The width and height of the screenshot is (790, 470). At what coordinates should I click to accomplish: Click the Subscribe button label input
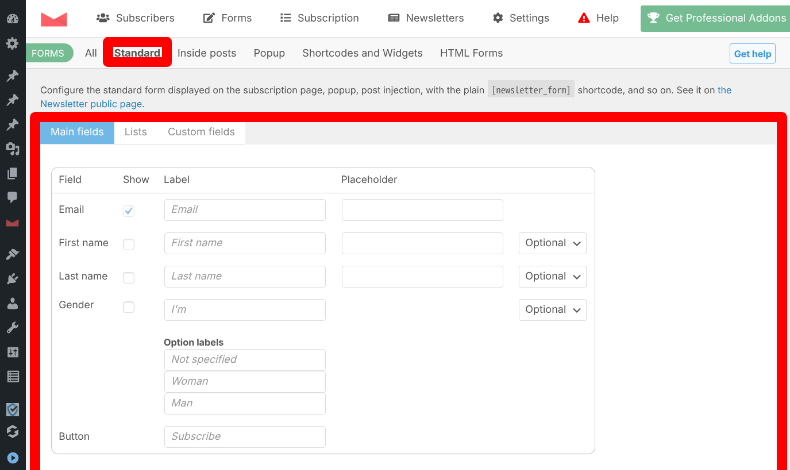point(245,437)
